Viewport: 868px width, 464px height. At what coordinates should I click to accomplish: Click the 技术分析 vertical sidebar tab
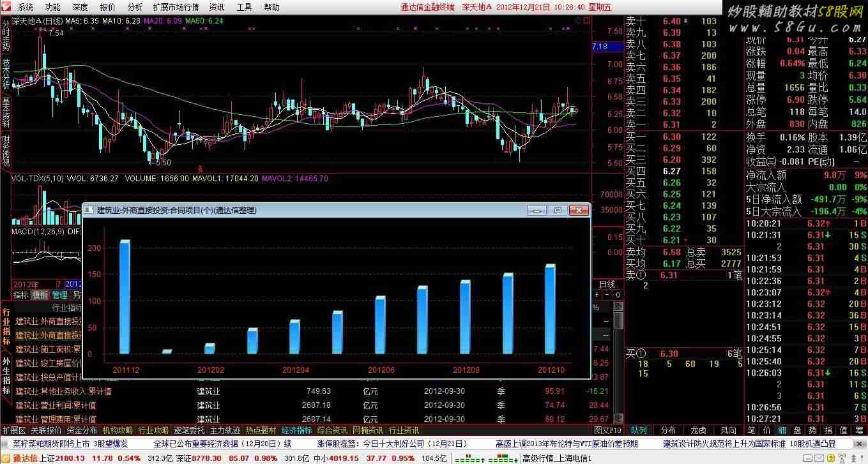[x=6, y=73]
